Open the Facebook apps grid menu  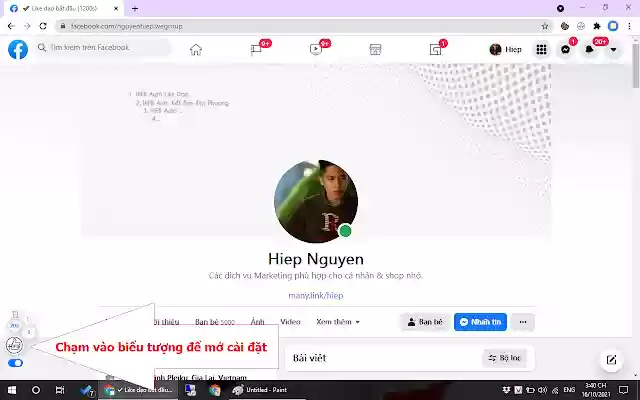point(541,49)
